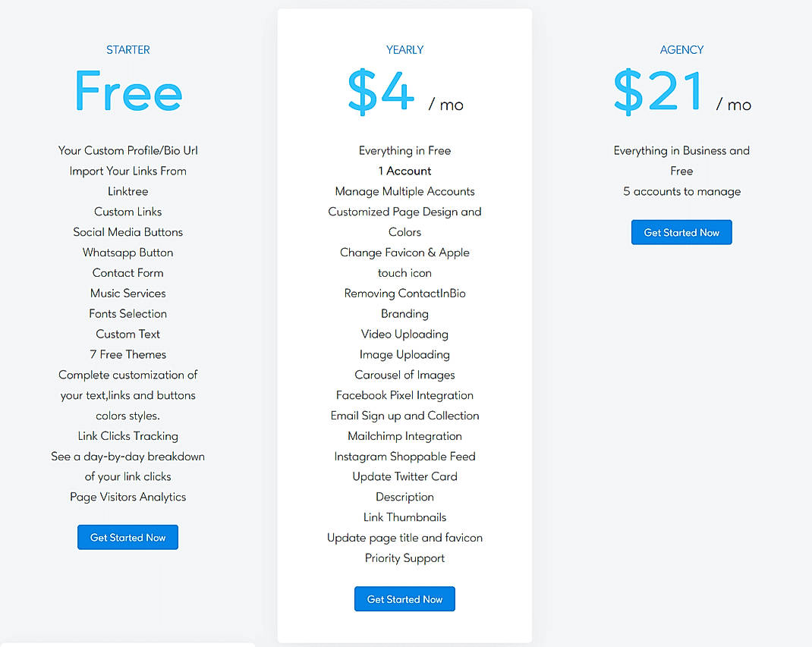Viewport: 812px width, 647px height.
Task: Click the Custom Links feature item
Action: tap(127, 212)
